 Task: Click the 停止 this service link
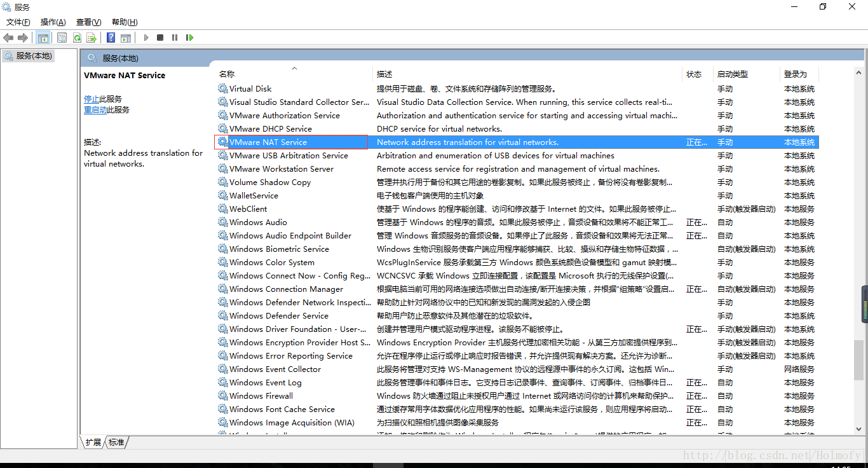(x=92, y=99)
